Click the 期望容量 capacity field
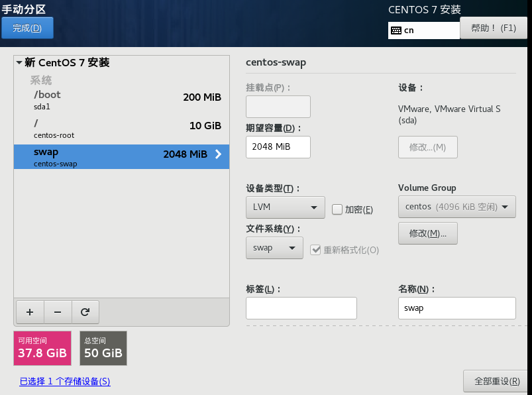Screen dimensions: 532x395 [x=278, y=147]
